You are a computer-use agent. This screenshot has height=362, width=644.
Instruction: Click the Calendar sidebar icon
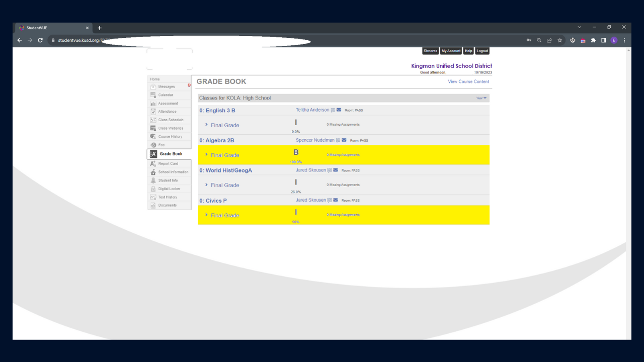[x=153, y=95]
